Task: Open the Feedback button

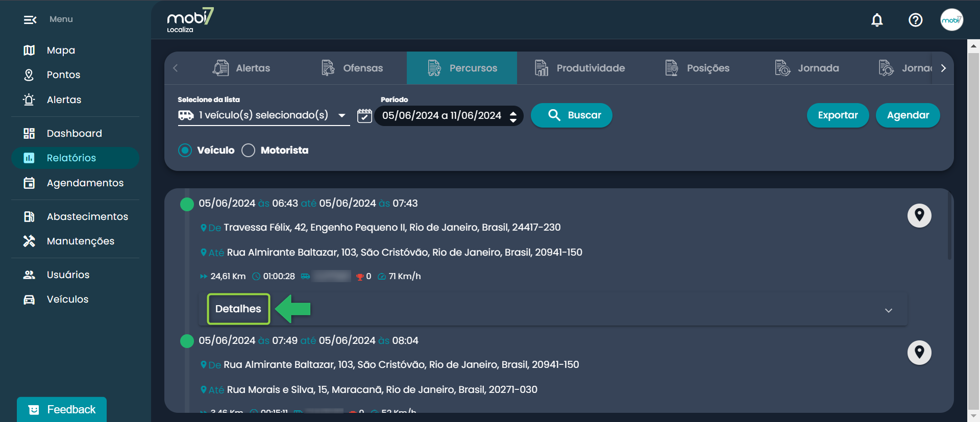Action: (x=62, y=409)
